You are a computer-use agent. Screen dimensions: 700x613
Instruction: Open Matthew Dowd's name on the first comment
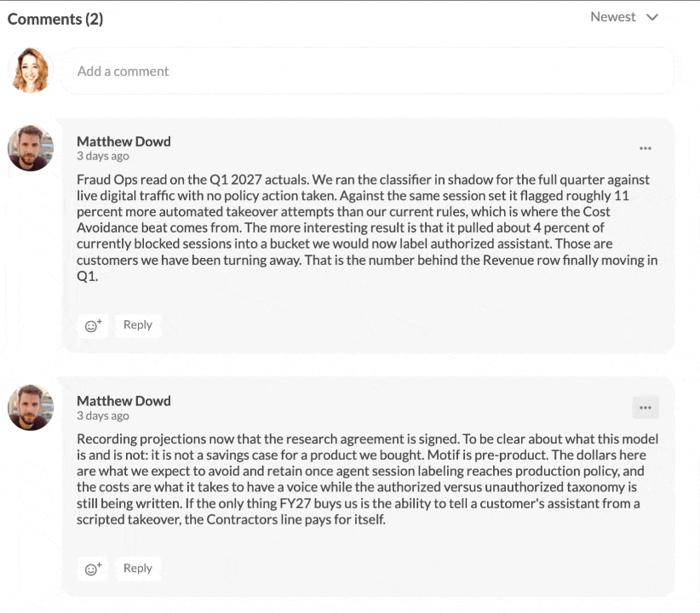pos(123,141)
